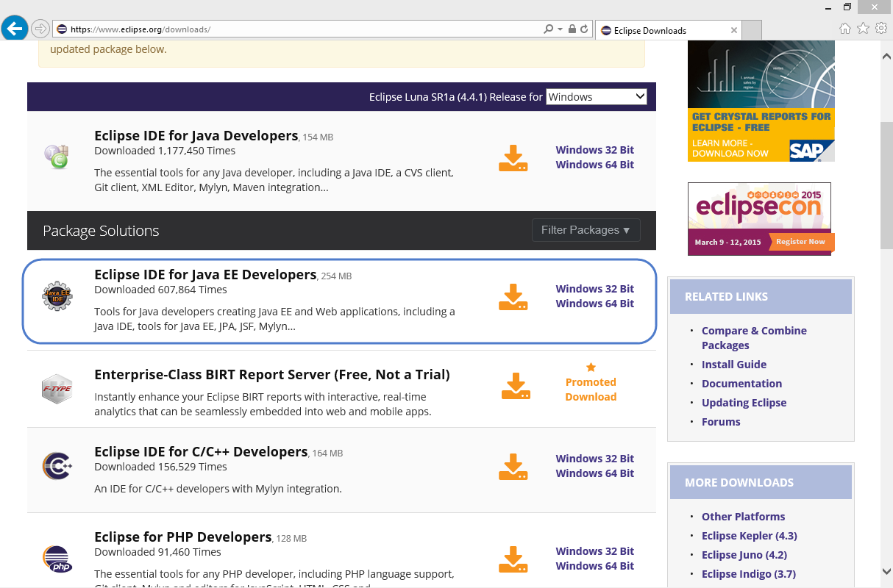
Task: Click the vertical scrollbar down arrow
Action: click(886, 571)
